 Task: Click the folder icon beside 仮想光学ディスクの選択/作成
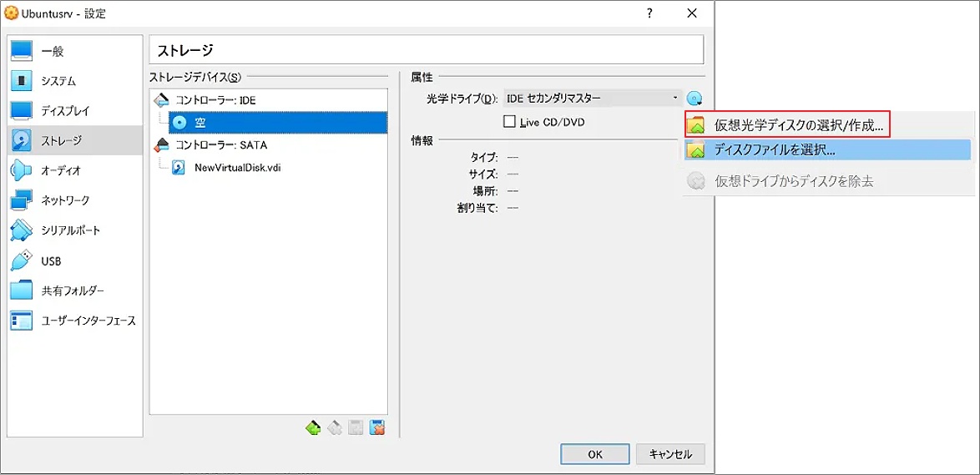click(x=696, y=125)
